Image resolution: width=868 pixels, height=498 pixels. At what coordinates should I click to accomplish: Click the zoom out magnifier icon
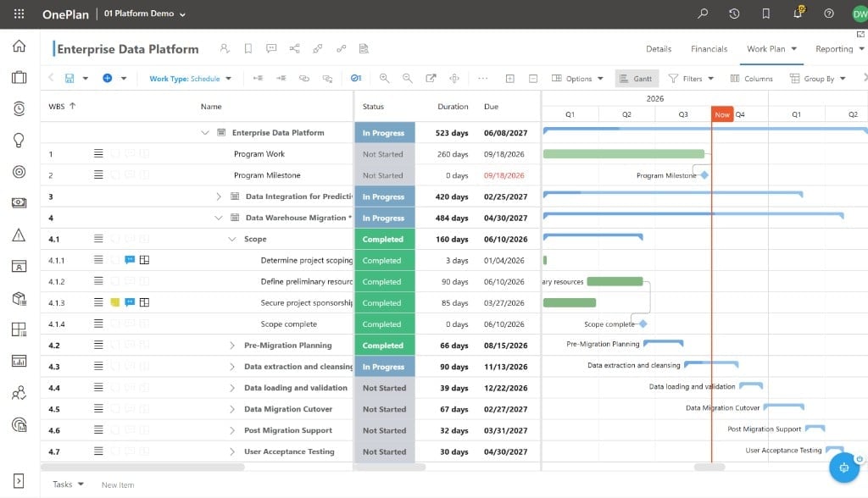(x=408, y=79)
